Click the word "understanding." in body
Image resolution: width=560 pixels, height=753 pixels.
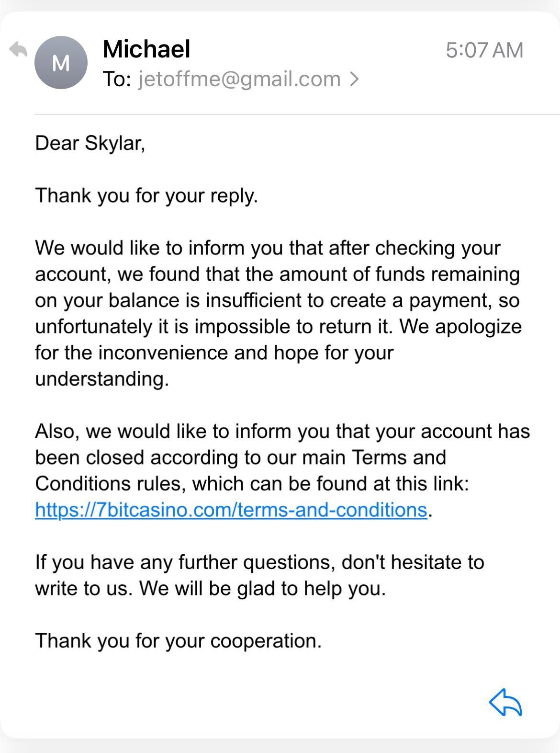(x=102, y=379)
